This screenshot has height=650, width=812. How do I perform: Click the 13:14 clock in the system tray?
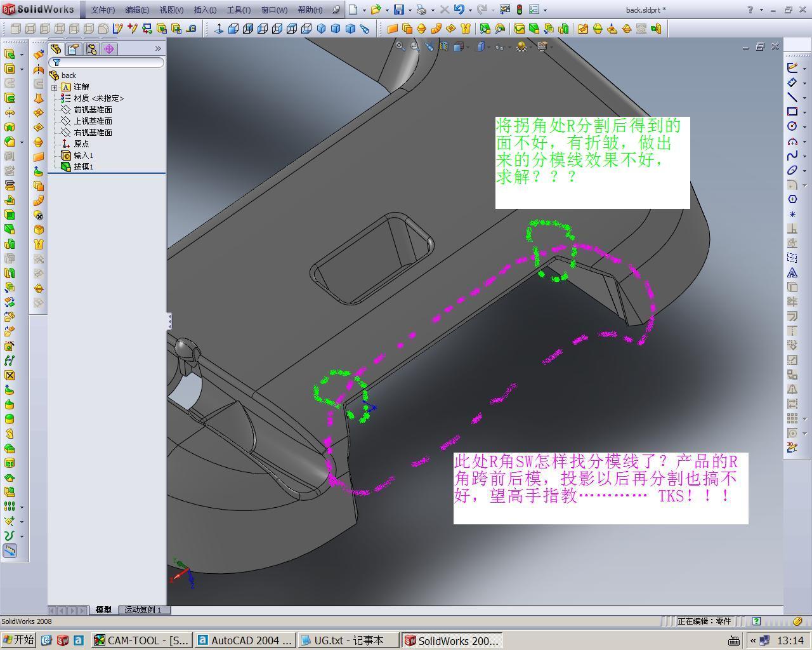click(x=790, y=640)
